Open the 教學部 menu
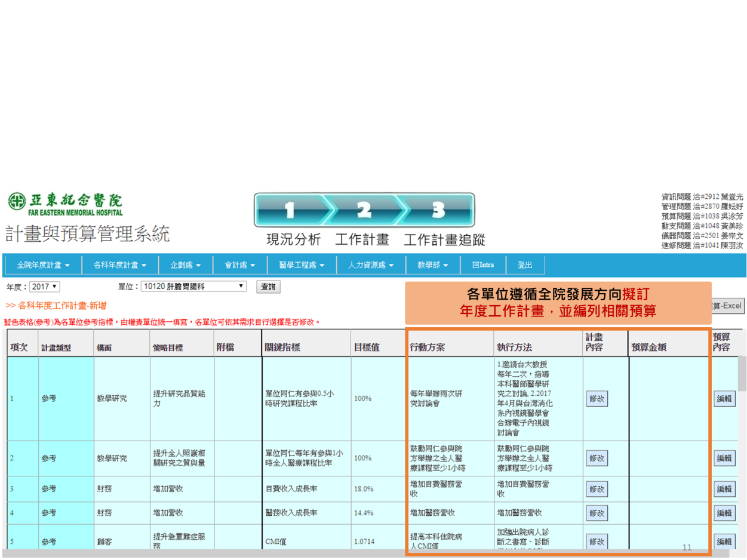The width and height of the screenshot is (747, 560). tap(432, 265)
